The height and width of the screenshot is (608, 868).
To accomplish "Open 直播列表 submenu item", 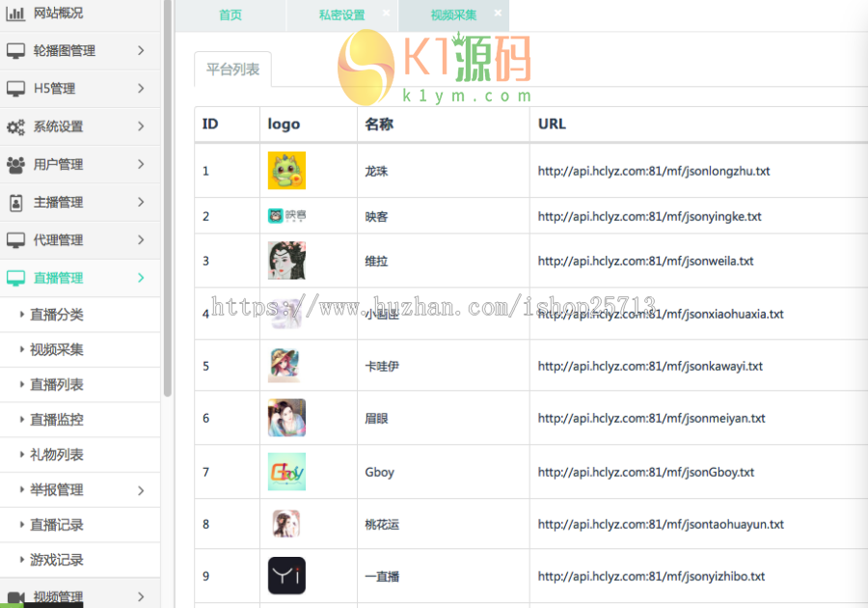I will point(80,384).
